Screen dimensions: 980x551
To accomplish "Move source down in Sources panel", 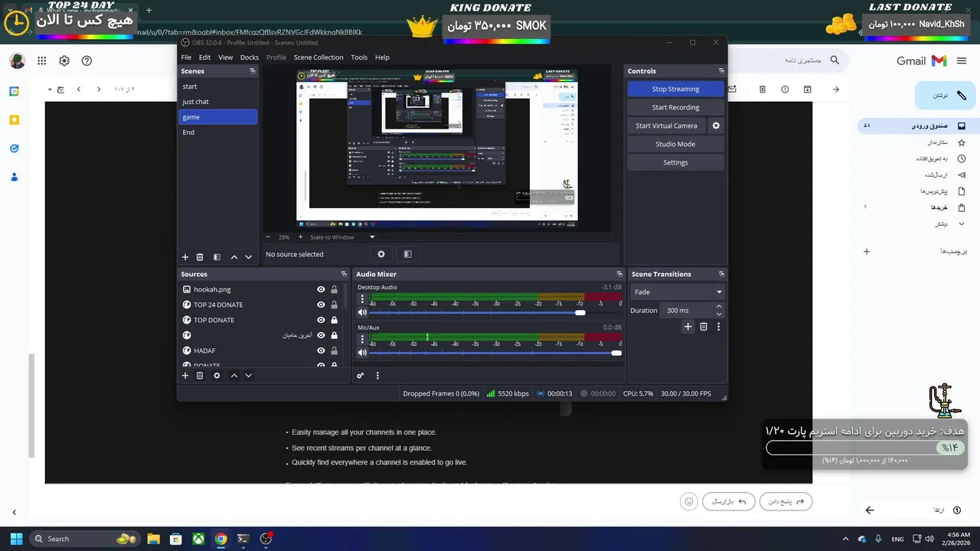I will pos(248,376).
